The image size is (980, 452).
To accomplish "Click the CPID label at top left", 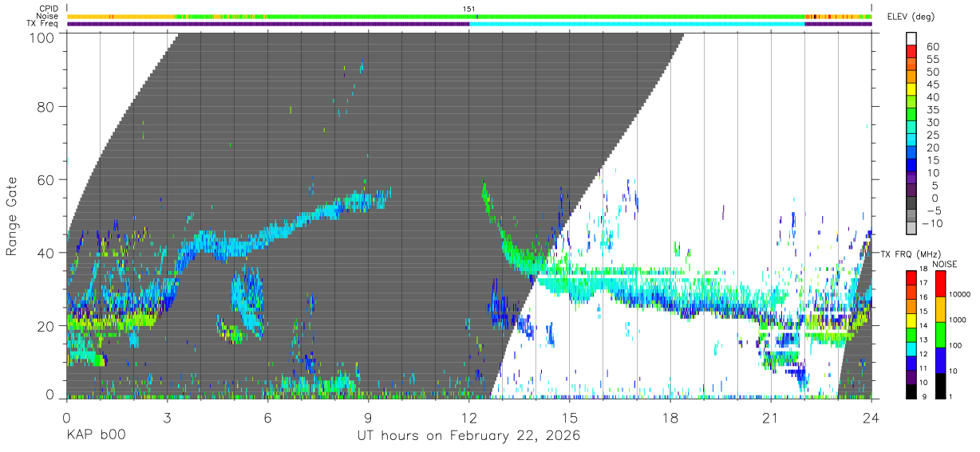I will tap(49, 8).
